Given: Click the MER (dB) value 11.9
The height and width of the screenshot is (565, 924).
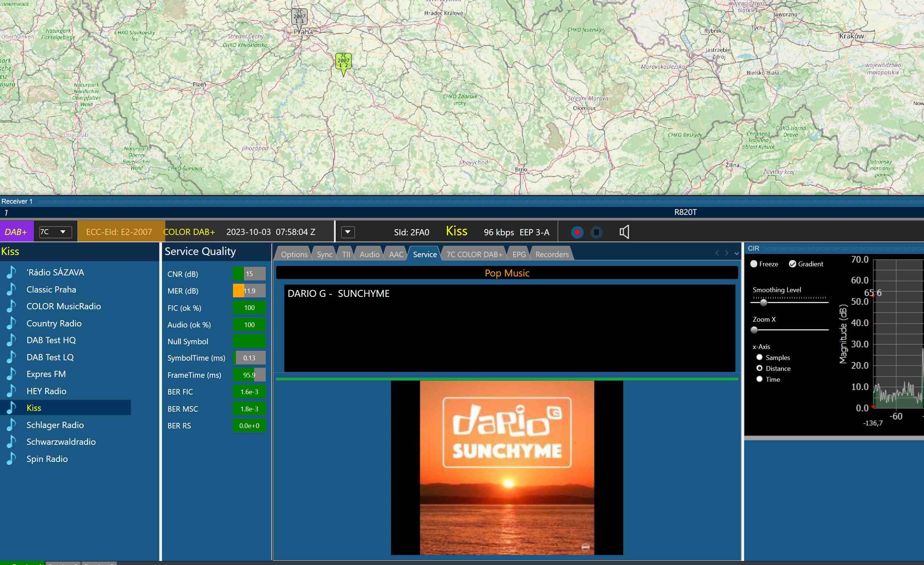Looking at the screenshot, I should pyautogui.click(x=249, y=291).
